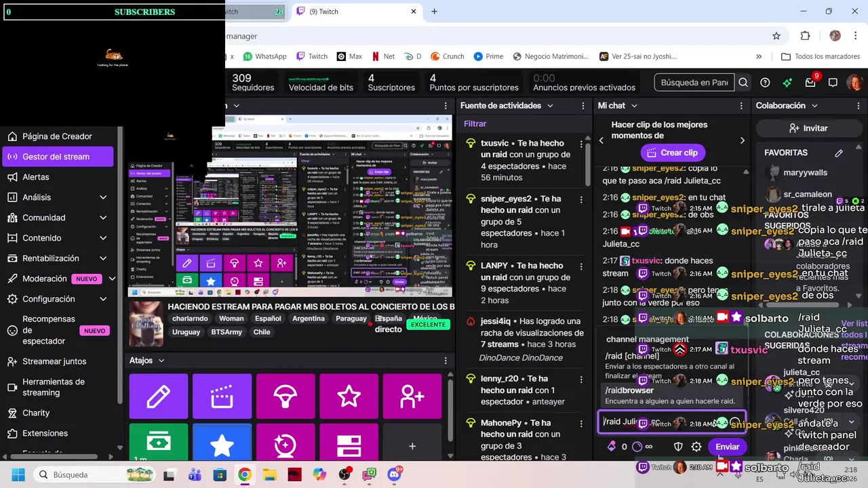Viewport: 868px width, 488px height.
Task: Expand the Comunidad sidebar section
Action: (x=103, y=218)
